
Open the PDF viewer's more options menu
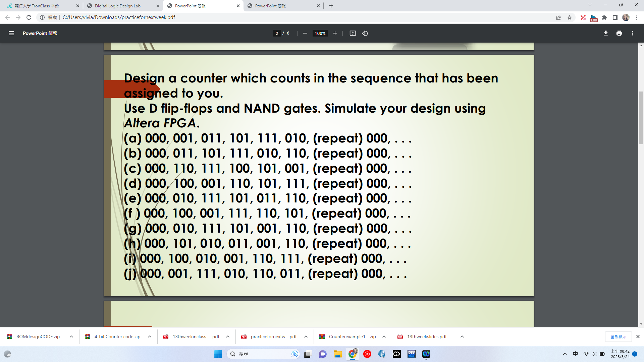[x=633, y=33]
